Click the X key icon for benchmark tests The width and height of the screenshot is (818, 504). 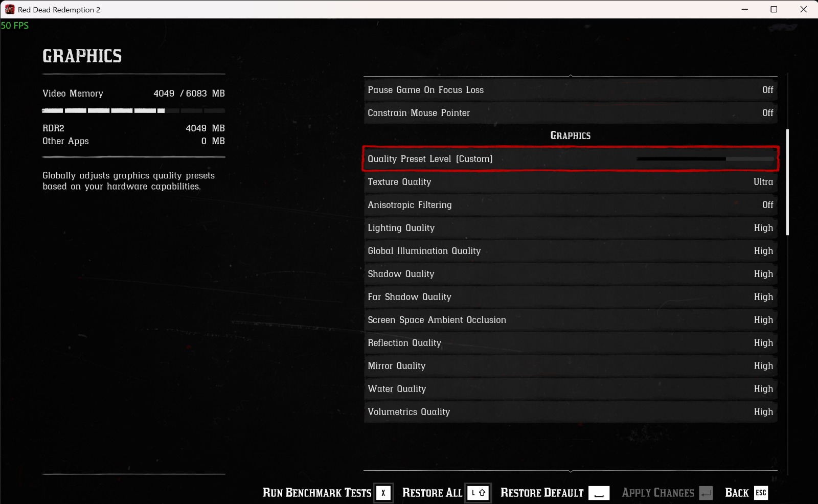(383, 493)
